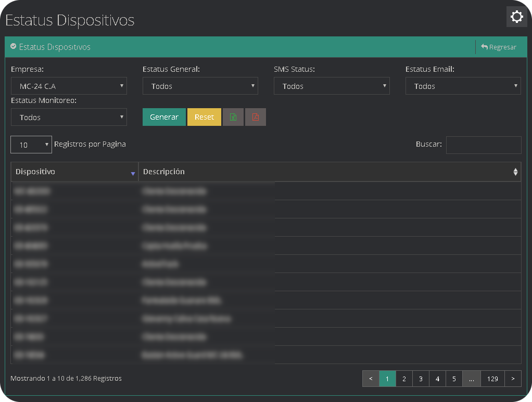Image resolution: width=532 pixels, height=402 pixels.
Task: Expand the Estatus General dropdown
Action: [200, 86]
